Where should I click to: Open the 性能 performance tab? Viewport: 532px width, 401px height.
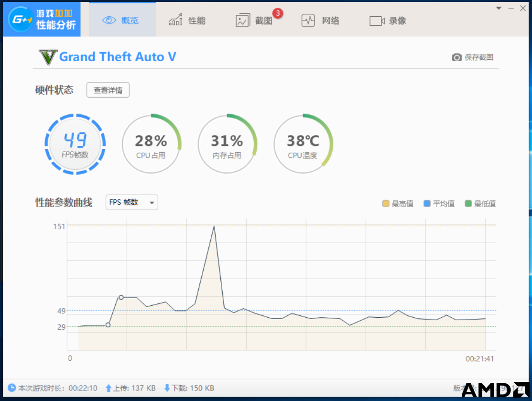(x=187, y=21)
